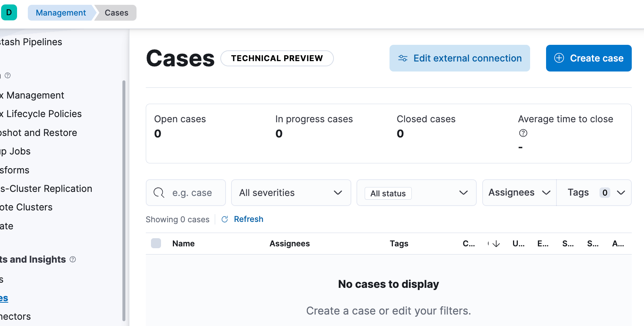Click the help icon under Average time to close
Viewport: 644px width, 326px height.
pyautogui.click(x=523, y=133)
